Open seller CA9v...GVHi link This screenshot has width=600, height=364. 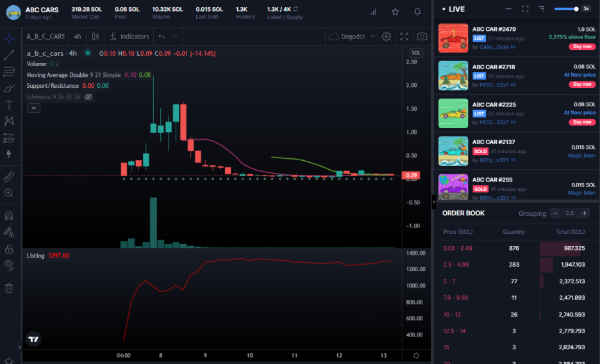(497, 47)
